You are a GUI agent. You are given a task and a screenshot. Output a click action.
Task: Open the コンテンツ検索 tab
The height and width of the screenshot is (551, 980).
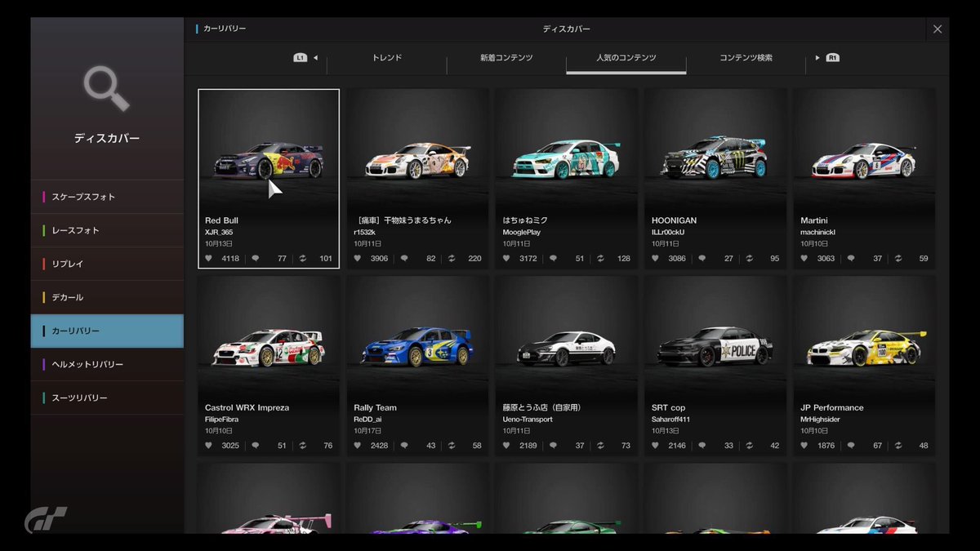click(746, 58)
